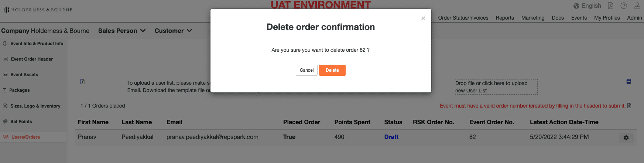644x163 pixels.
Task: Open the Marketing menu
Action: 533,18
